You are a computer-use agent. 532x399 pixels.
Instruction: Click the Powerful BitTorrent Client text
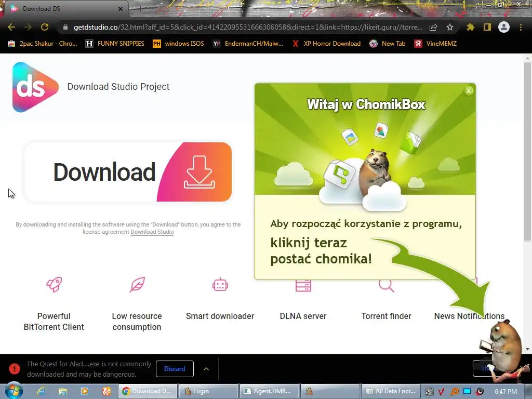(54, 321)
